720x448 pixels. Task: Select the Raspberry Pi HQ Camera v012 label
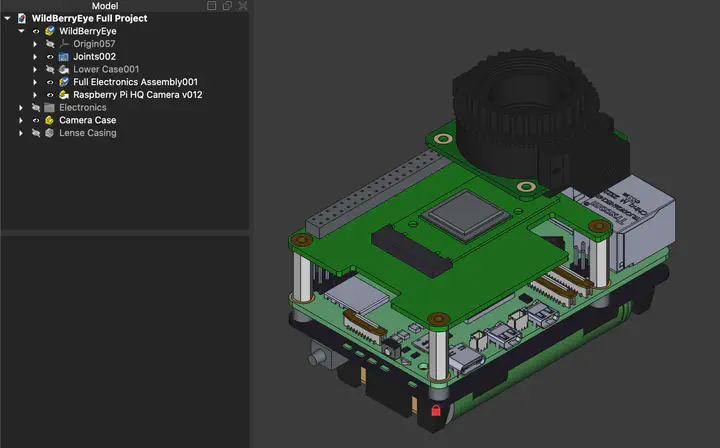pyautogui.click(x=138, y=95)
